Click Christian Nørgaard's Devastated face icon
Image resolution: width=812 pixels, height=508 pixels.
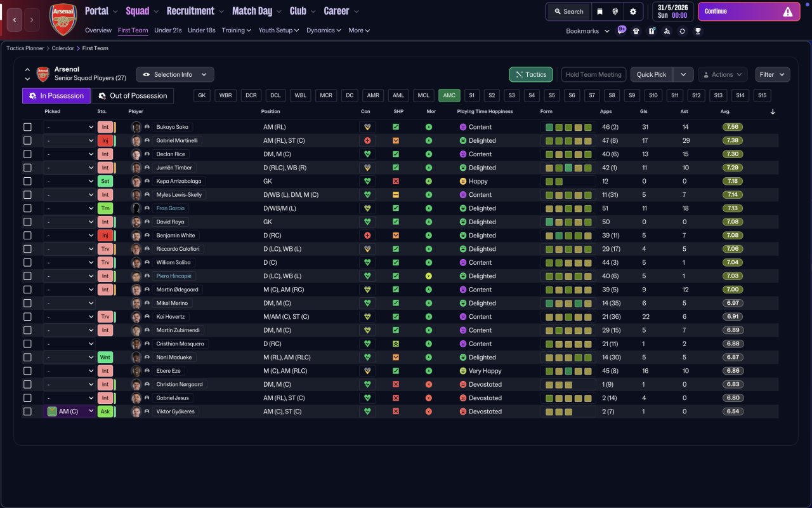pos(463,385)
